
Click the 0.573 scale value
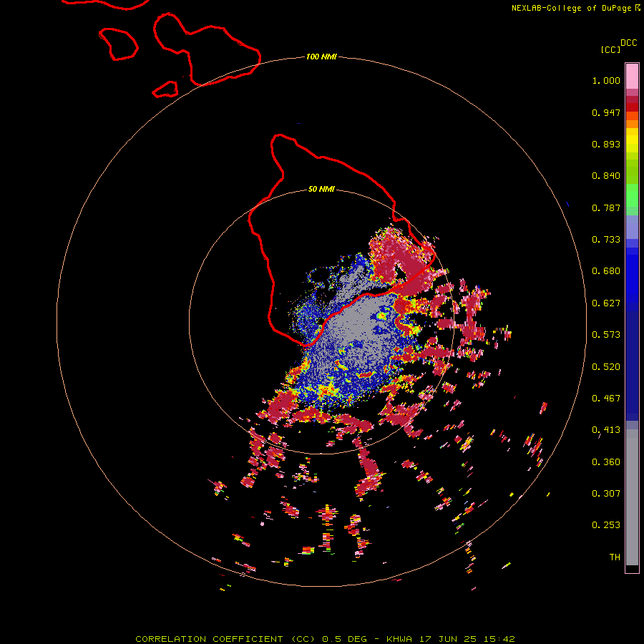click(606, 335)
